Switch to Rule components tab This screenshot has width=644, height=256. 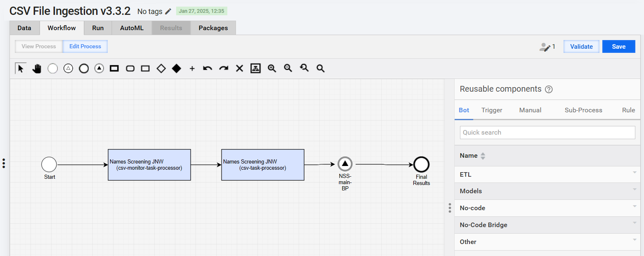pyautogui.click(x=628, y=110)
